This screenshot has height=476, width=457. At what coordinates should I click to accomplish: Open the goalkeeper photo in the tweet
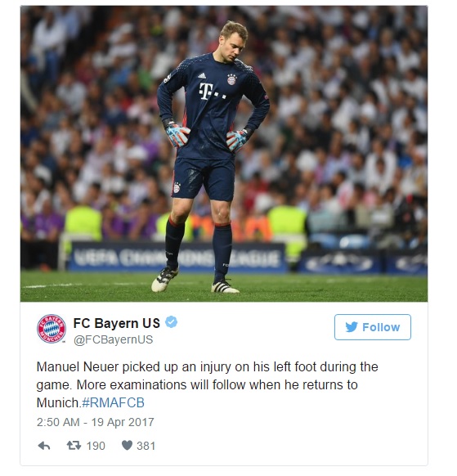click(x=224, y=154)
